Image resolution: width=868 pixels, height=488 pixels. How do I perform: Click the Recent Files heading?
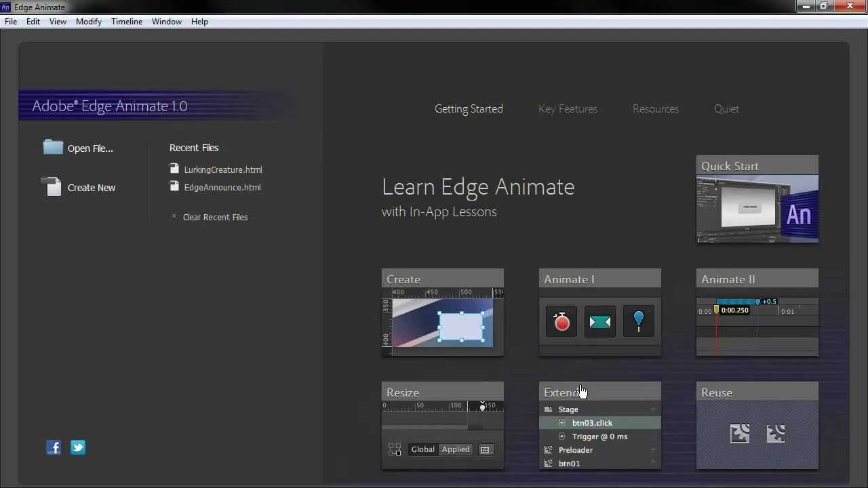pyautogui.click(x=194, y=148)
